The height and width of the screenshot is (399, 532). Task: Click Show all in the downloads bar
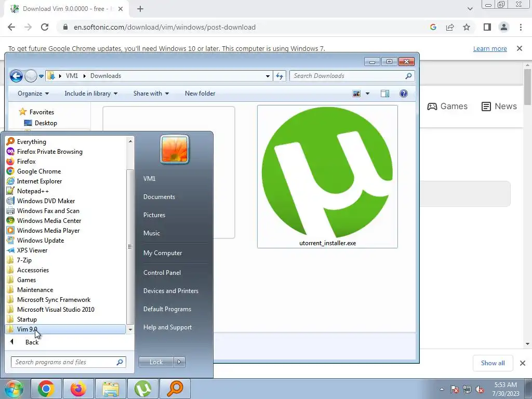pyautogui.click(x=493, y=363)
